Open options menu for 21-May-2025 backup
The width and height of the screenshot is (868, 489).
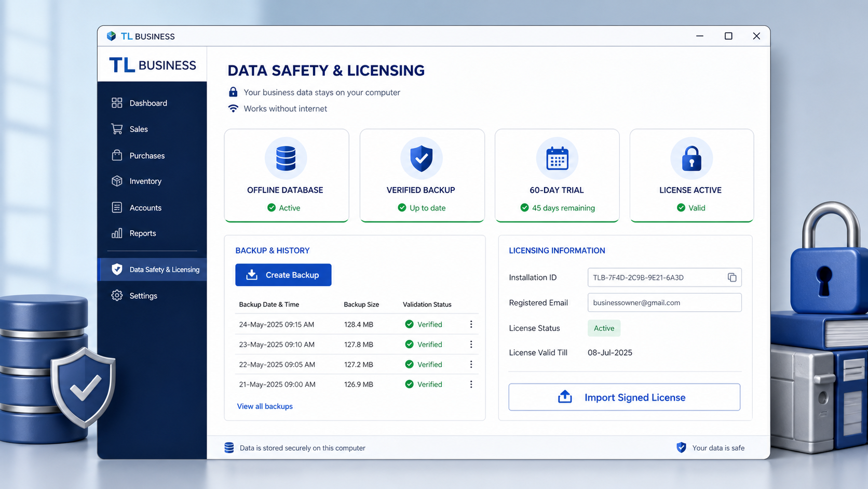(x=471, y=384)
